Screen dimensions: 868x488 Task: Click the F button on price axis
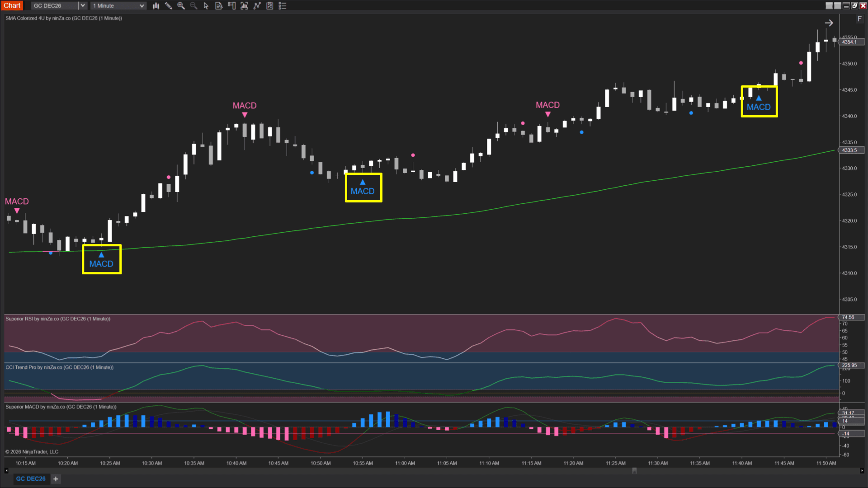[x=859, y=19]
